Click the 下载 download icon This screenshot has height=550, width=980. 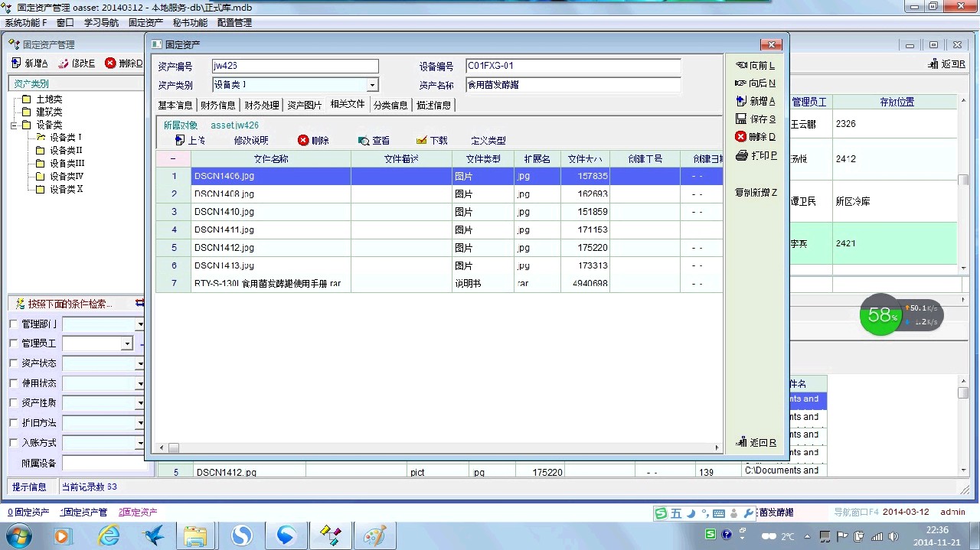422,141
